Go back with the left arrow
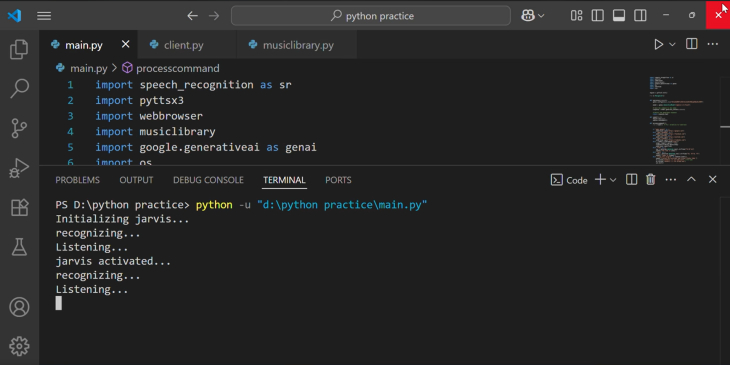This screenshot has width=730, height=365. click(x=192, y=16)
